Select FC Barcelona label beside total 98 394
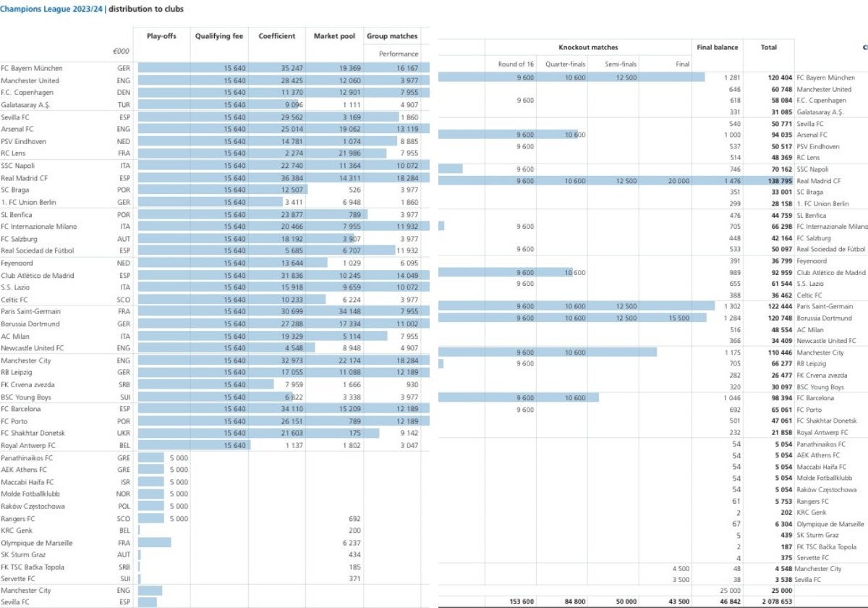The width and height of the screenshot is (868, 608). (815, 398)
